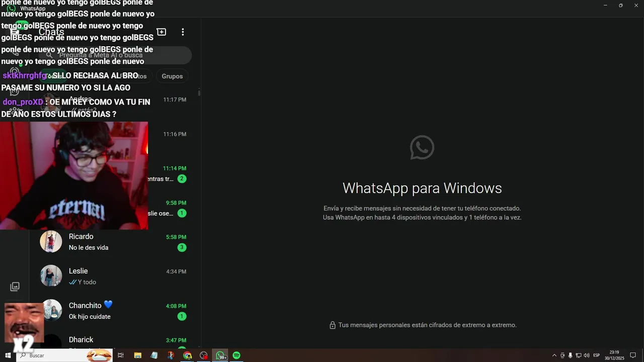Click the unread badge on the 9:58 PM chat
The image size is (644, 362).
click(x=182, y=213)
